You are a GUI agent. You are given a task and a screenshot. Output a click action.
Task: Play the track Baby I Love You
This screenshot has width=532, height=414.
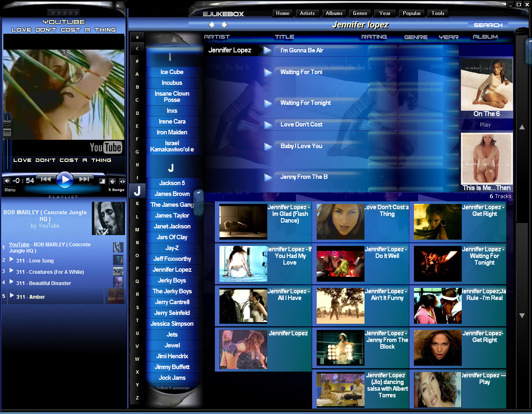click(x=268, y=146)
